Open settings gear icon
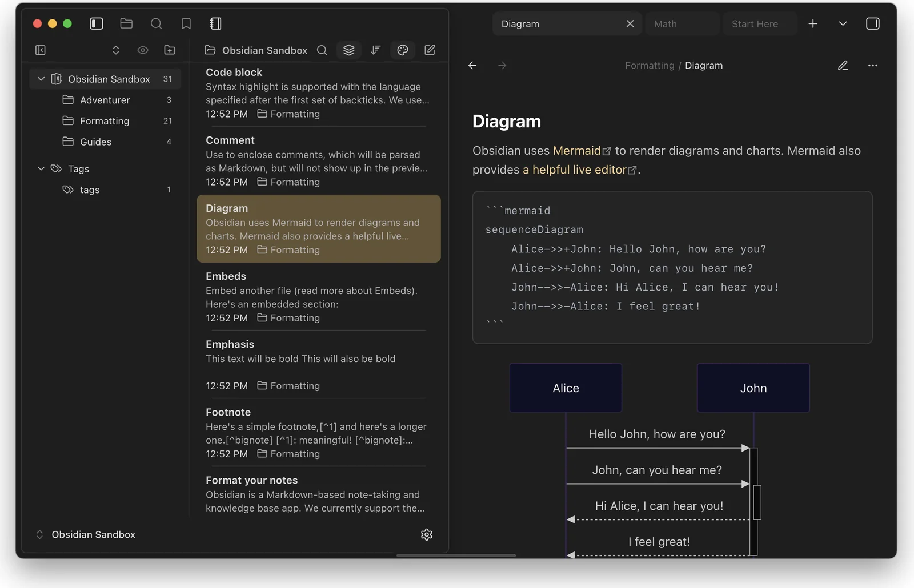Viewport: 914px width, 588px height. 427,534
